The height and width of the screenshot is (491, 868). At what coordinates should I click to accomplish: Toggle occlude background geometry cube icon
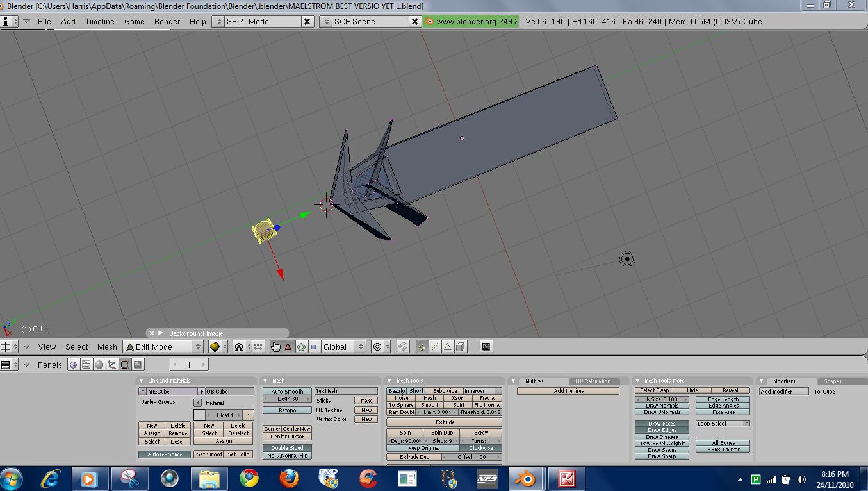click(461, 347)
